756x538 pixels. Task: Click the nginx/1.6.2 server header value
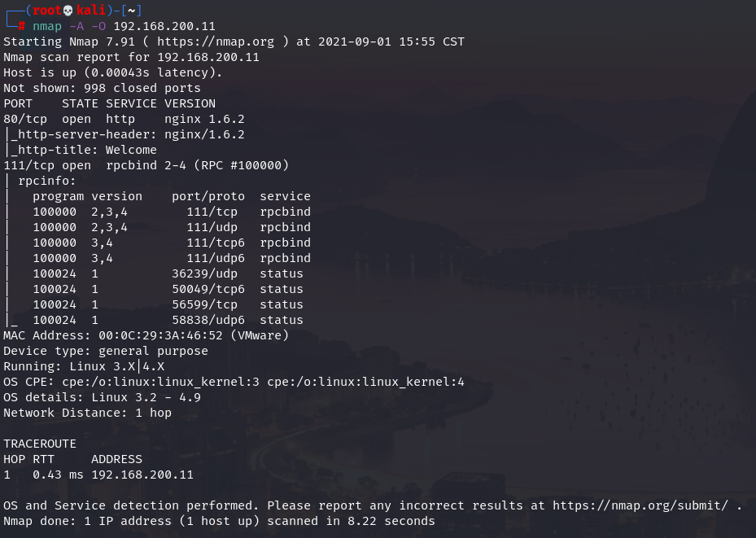click(x=204, y=134)
